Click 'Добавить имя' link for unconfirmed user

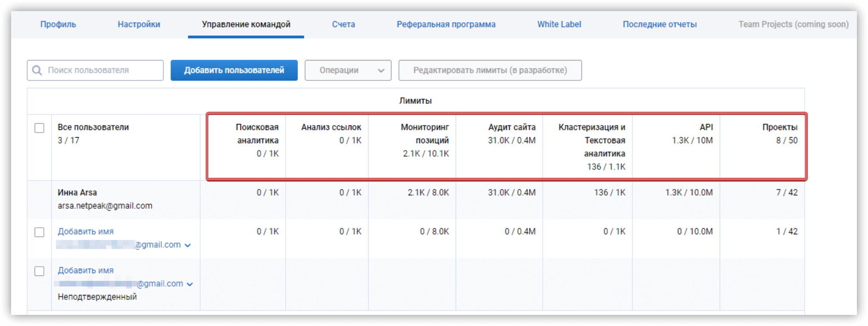(x=86, y=270)
